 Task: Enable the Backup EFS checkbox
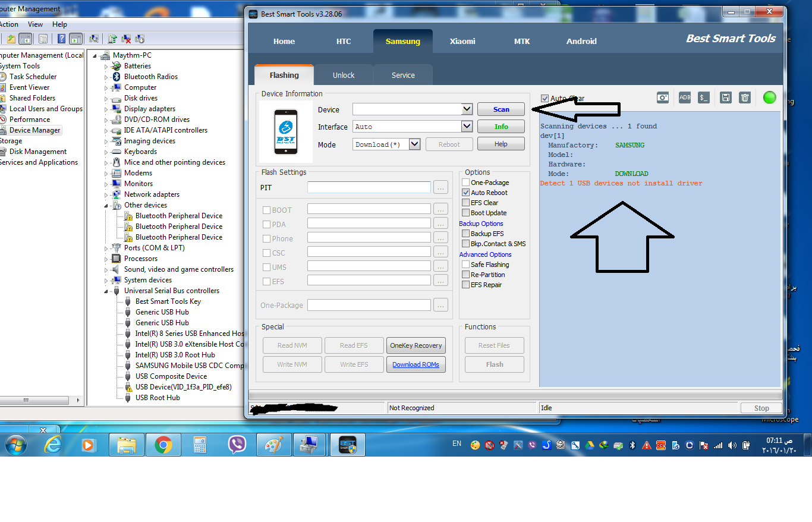pos(466,234)
